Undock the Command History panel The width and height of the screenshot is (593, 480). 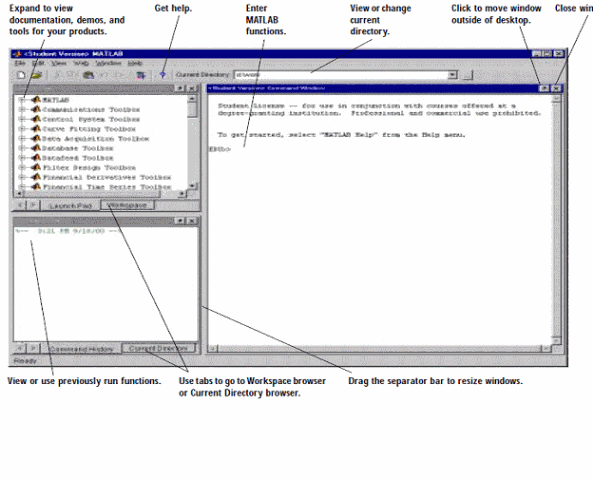(181, 221)
